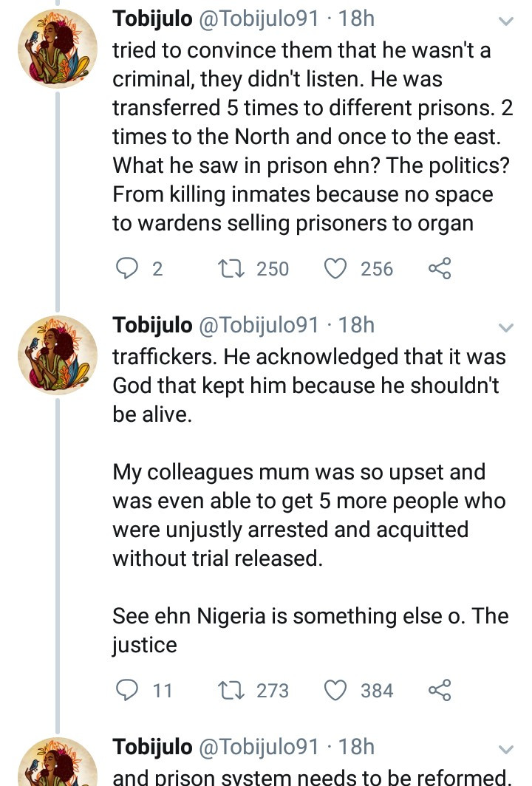Reply to the tweet with 2 replies

(x=129, y=269)
